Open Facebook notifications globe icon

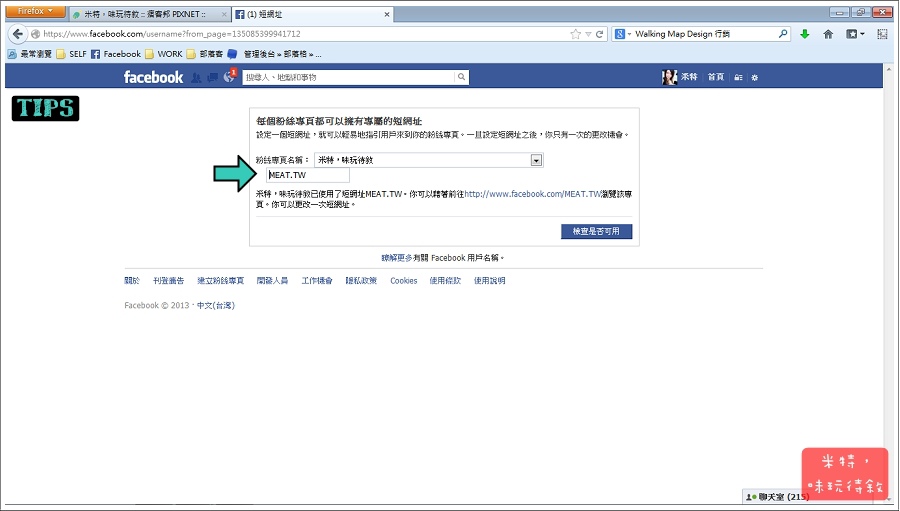point(229,78)
